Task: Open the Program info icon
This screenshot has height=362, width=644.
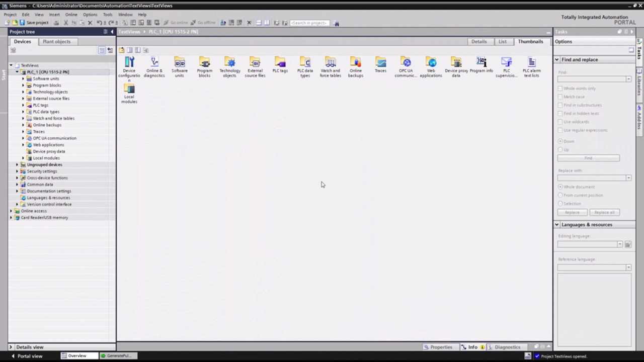Action: pyautogui.click(x=481, y=62)
